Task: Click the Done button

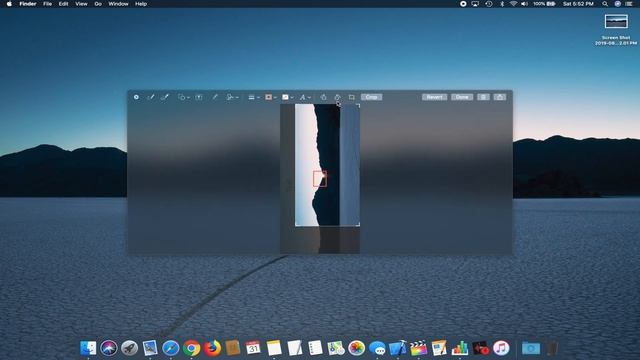Action: click(x=462, y=97)
